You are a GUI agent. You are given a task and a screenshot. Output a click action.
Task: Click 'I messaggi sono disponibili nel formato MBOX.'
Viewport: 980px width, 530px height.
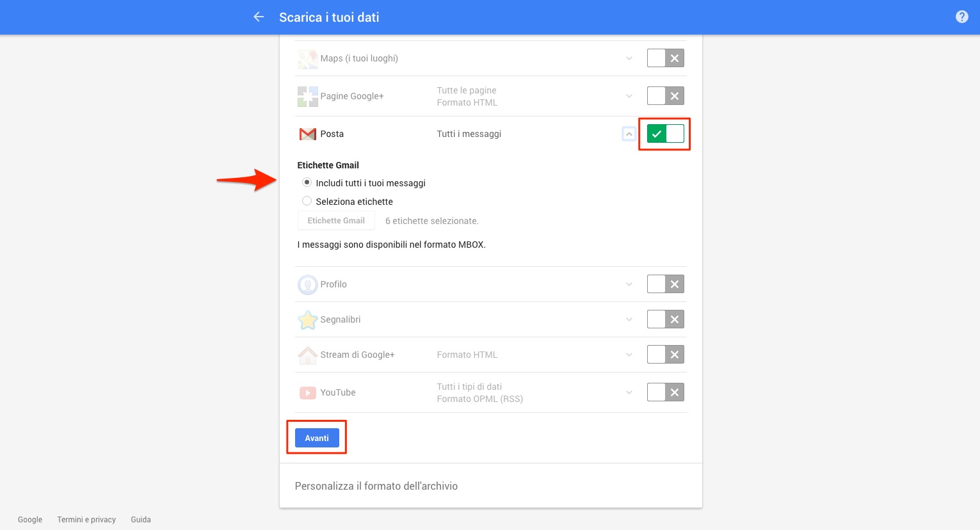tap(392, 245)
